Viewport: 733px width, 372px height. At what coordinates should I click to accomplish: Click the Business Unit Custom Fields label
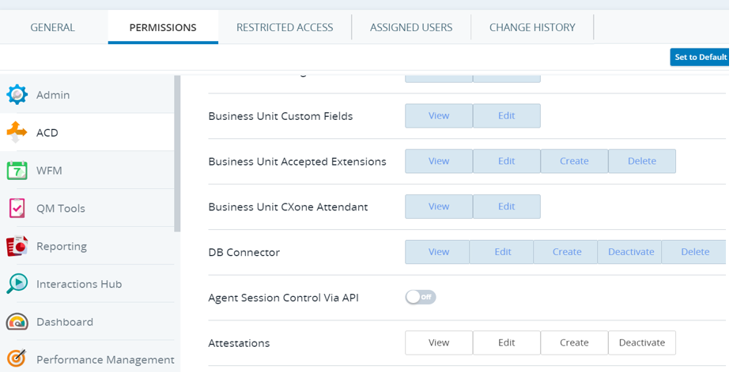[x=280, y=116]
